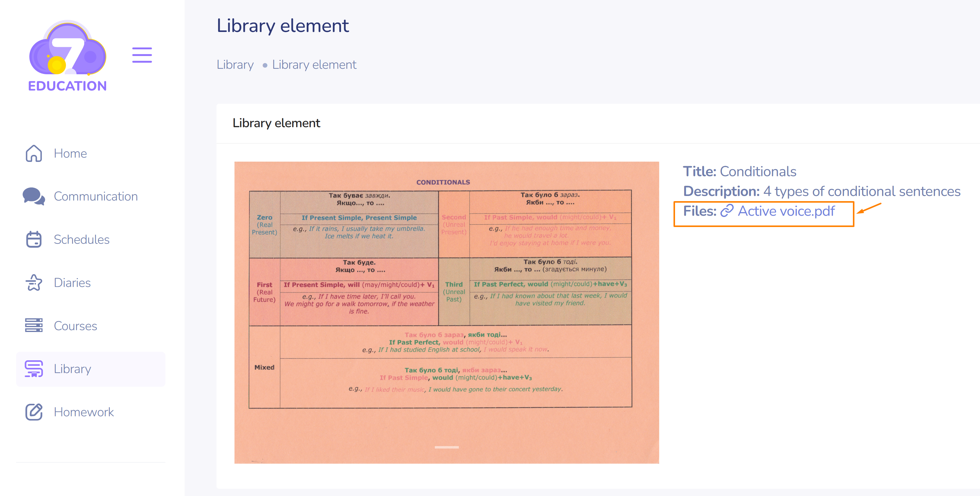Open the Home menu item

point(70,153)
